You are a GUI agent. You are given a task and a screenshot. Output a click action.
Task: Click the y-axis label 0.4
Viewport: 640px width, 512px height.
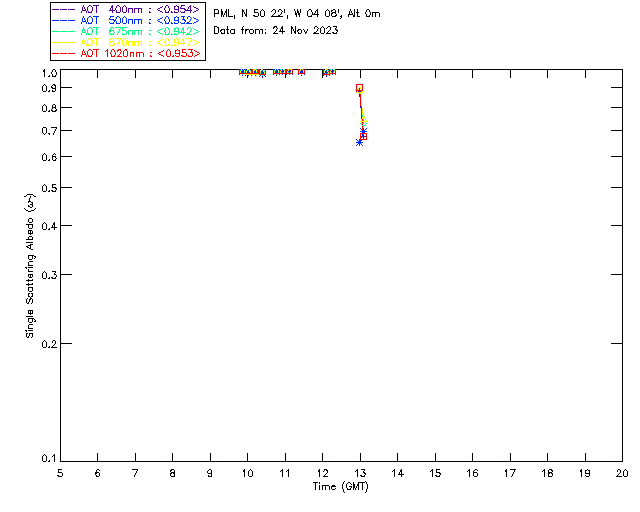pyautogui.click(x=49, y=226)
